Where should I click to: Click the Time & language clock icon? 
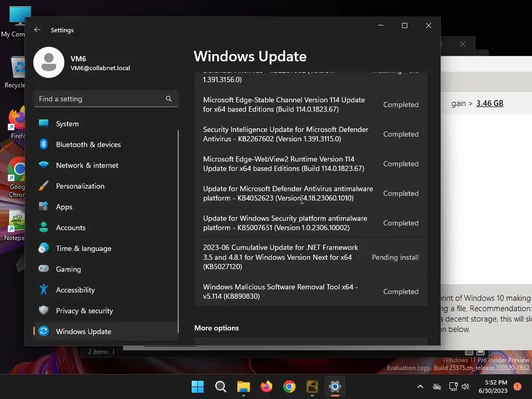(44, 248)
